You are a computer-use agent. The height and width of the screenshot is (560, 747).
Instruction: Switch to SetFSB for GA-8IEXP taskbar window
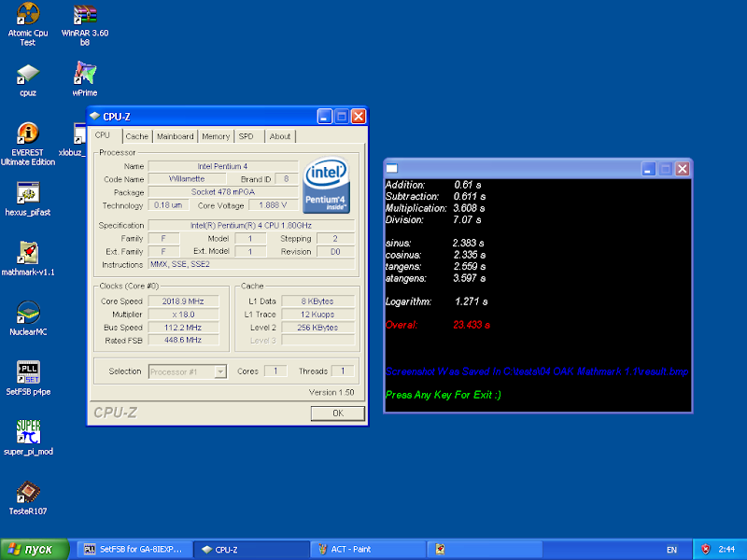(134, 549)
